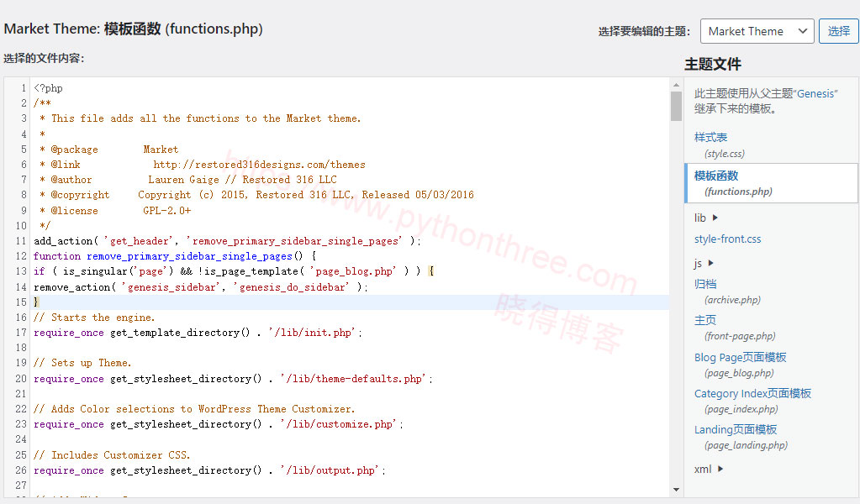860x504 pixels.
Task: Click '/lib/init.php' require line
Action: [x=198, y=333]
